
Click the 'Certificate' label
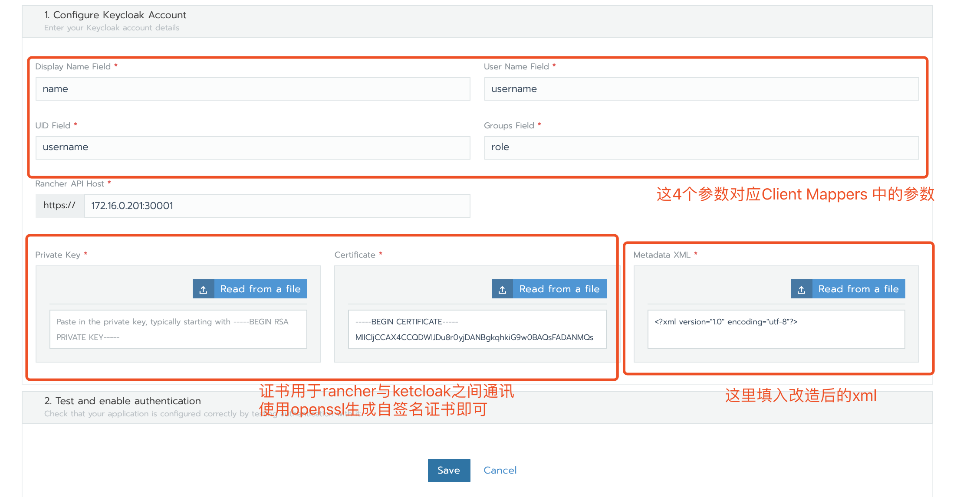coord(355,255)
